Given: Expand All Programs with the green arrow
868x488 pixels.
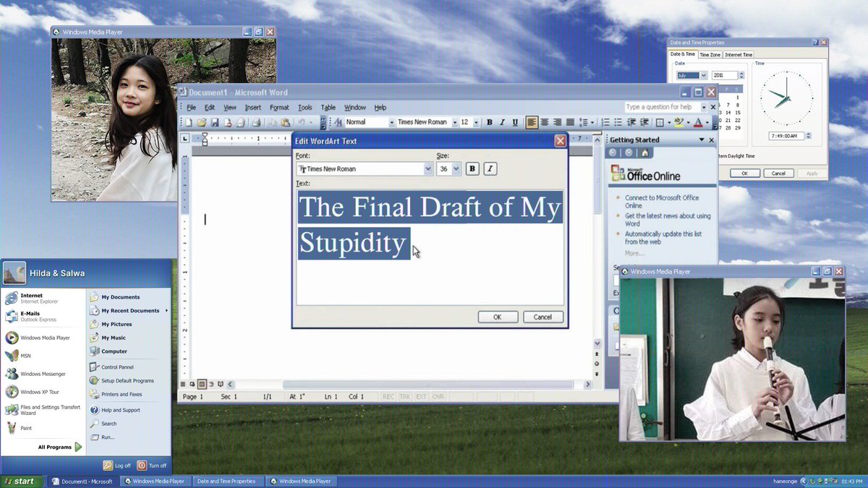Looking at the screenshot, I should tap(78, 447).
